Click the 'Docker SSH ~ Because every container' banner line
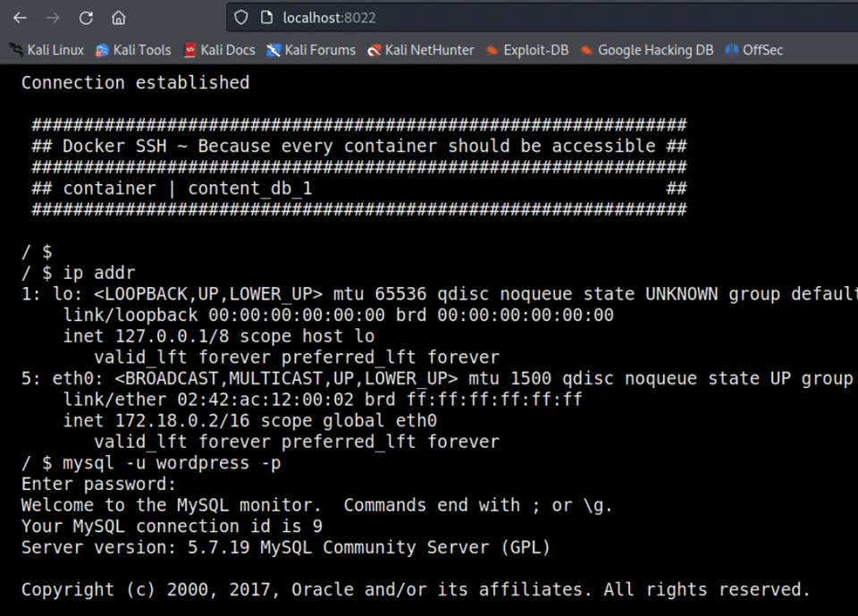Viewport: 858px width, 616px height. [x=359, y=147]
